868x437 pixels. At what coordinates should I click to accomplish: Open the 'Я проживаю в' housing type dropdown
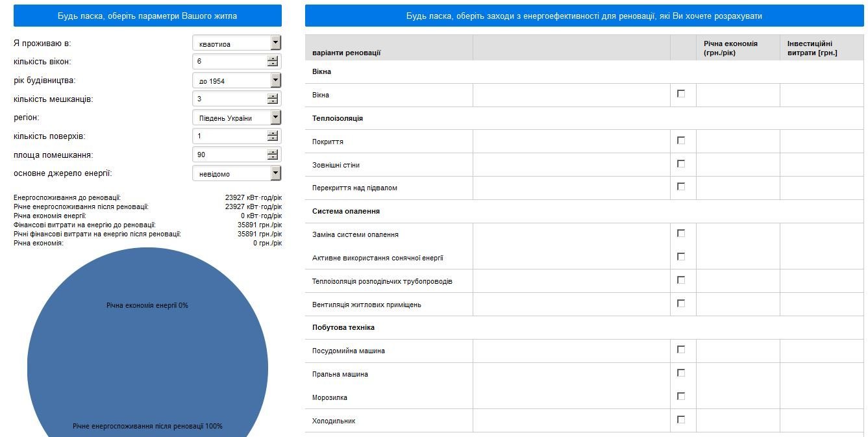pos(236,44)
